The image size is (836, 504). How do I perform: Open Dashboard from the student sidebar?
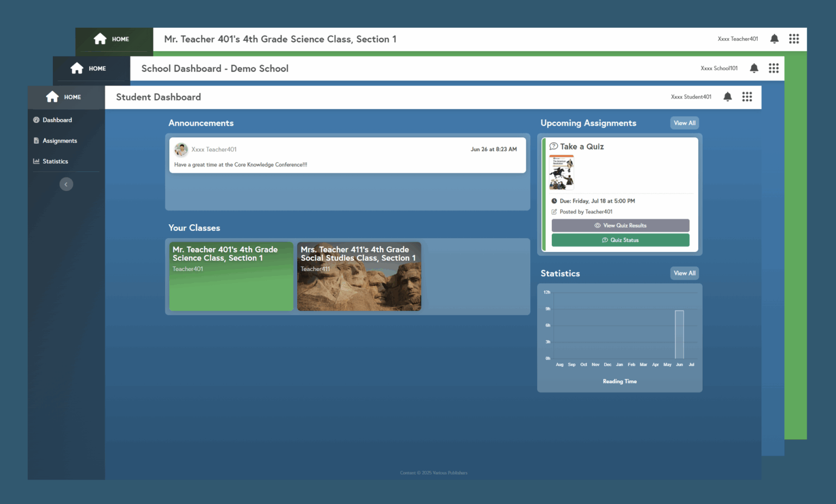[57, 120]
